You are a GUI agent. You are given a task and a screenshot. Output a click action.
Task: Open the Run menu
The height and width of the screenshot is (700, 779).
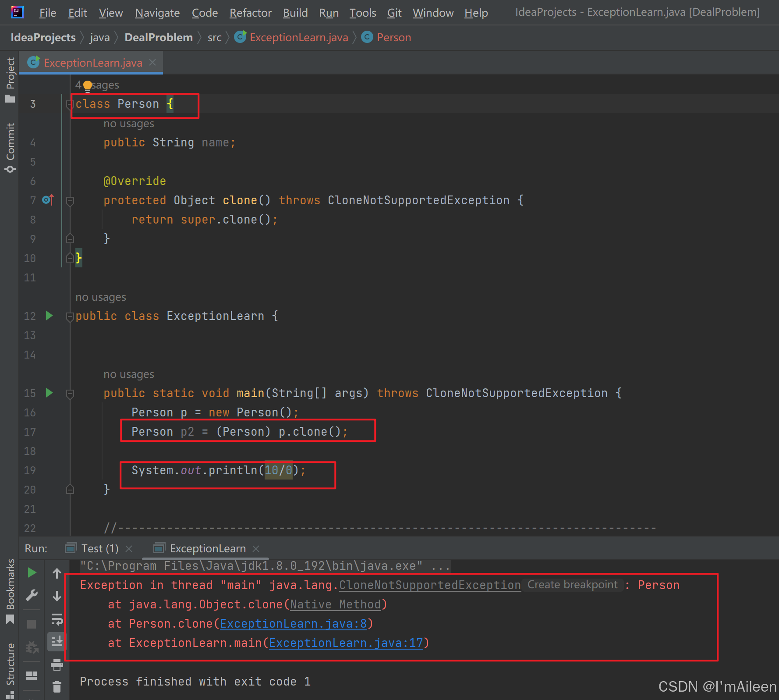click(x=329, y=13)
